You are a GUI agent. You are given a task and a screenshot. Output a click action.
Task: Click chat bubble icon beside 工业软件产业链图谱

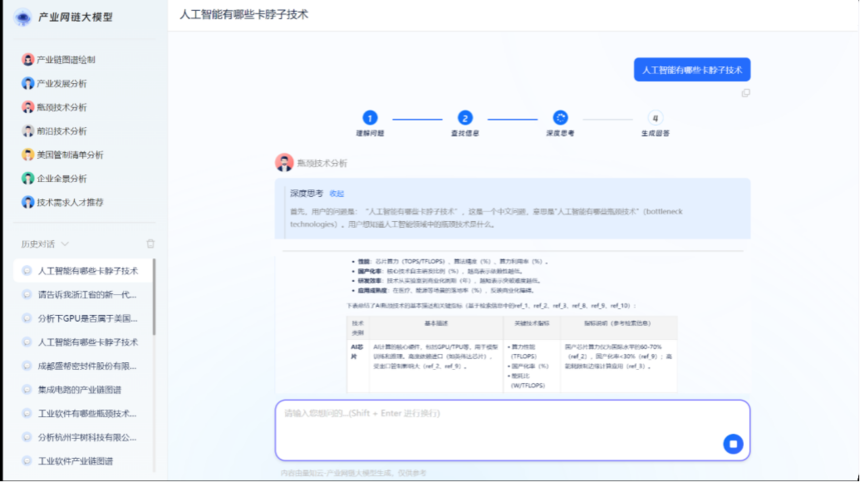point(26,461)
